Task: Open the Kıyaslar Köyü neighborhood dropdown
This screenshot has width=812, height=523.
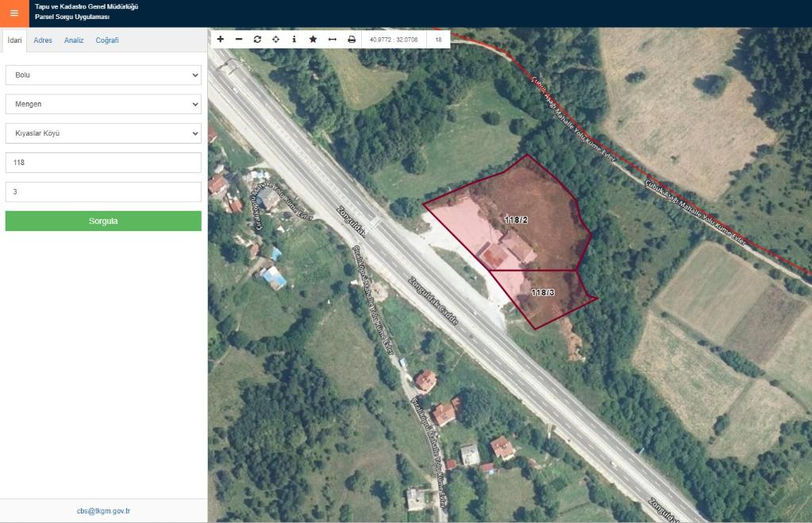Action: [x=103, y=133]
